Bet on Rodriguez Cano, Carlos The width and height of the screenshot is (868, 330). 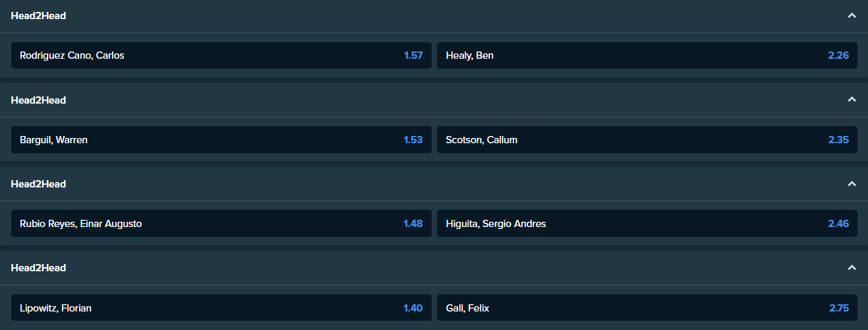point(221,55)
